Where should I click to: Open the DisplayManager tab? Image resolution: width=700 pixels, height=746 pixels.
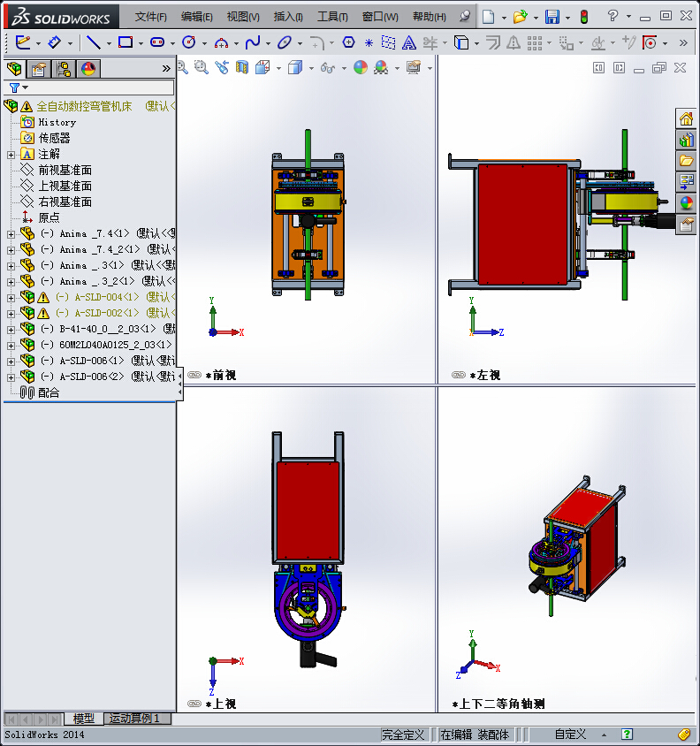(88, 70)
